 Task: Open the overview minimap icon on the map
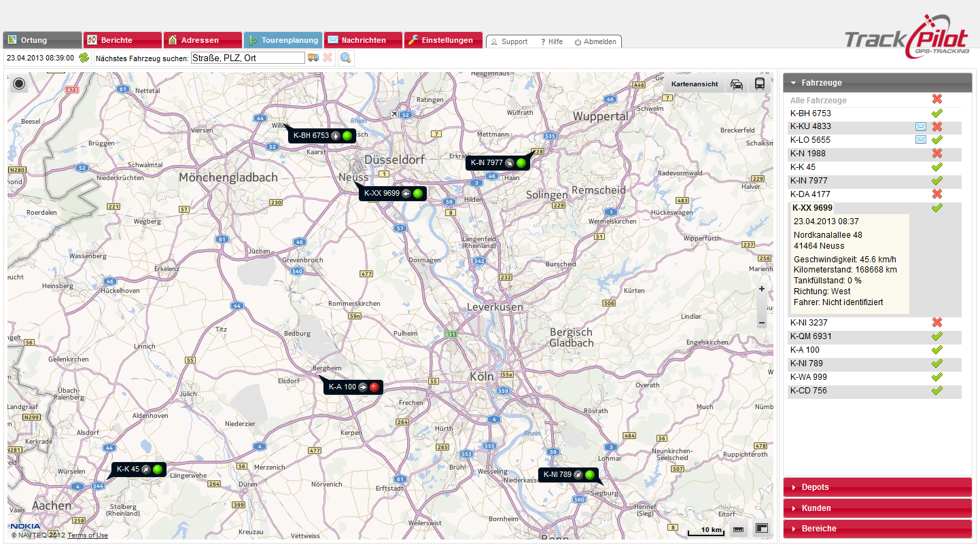pyautogui.click(x=762, y=529)
